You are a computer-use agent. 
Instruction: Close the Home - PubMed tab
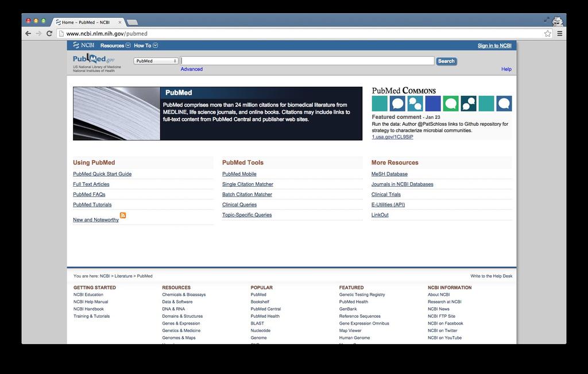click(x=119, y=22)
